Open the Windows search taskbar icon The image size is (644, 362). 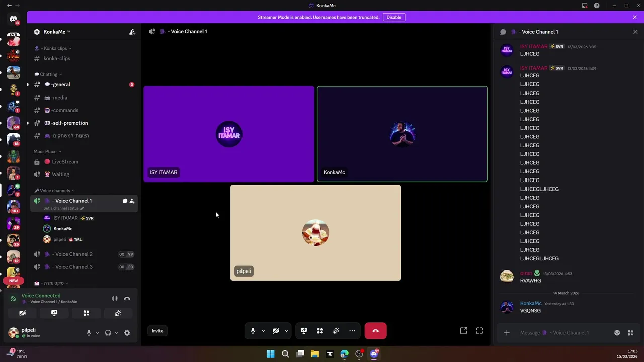click(x=285, y=354)
